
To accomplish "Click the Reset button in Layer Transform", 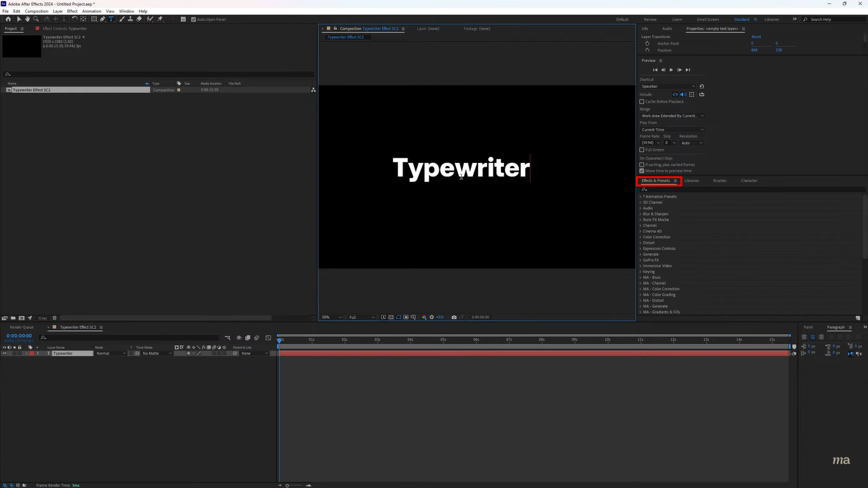I will click(755, 36).
